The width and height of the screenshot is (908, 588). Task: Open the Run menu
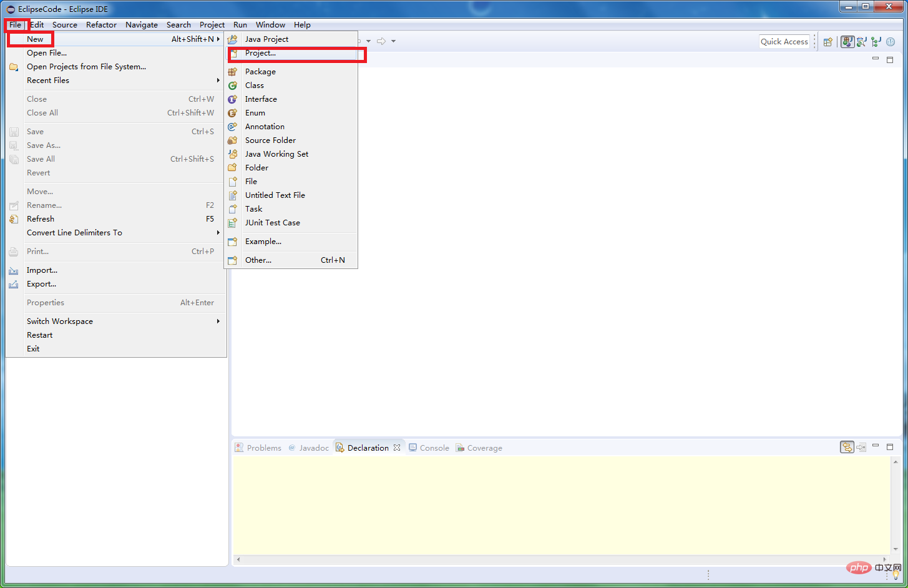click(240, 25)
